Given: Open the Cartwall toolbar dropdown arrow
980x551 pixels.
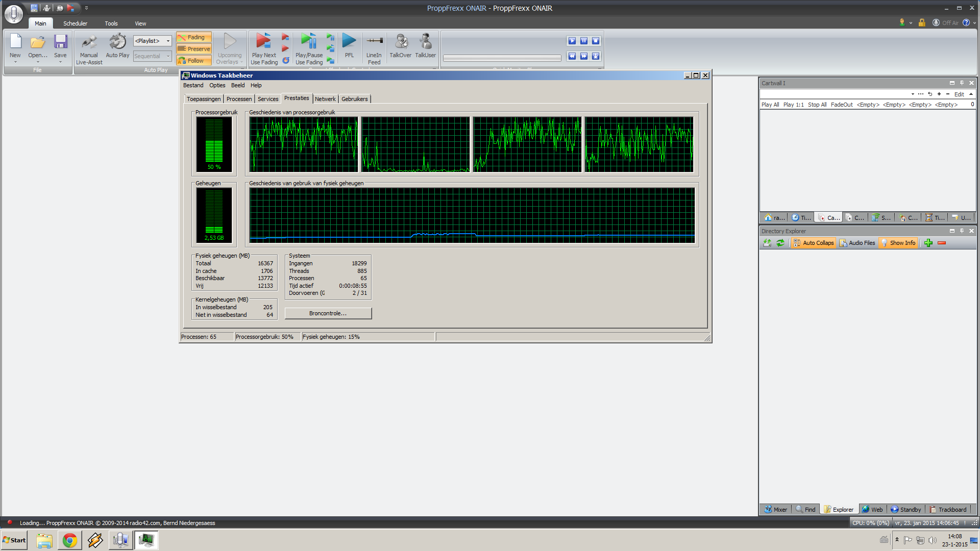Looking at the screenshot, I should point(913,94).
